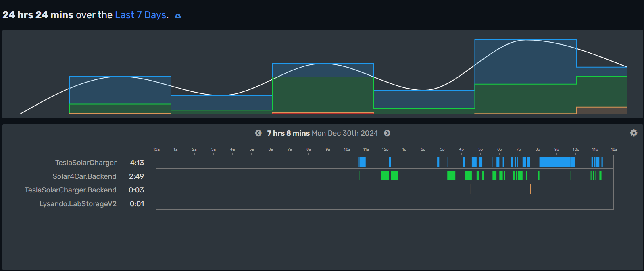Click the green Solar4Car.Backend block near 3p
The height and width of the screenshot is (271, 644).
point(451,176)
